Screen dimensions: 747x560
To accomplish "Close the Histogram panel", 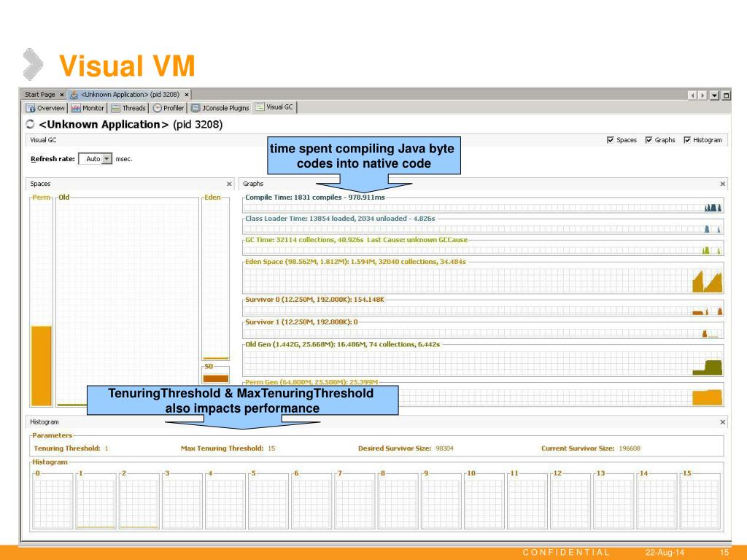I will (723, 422).
